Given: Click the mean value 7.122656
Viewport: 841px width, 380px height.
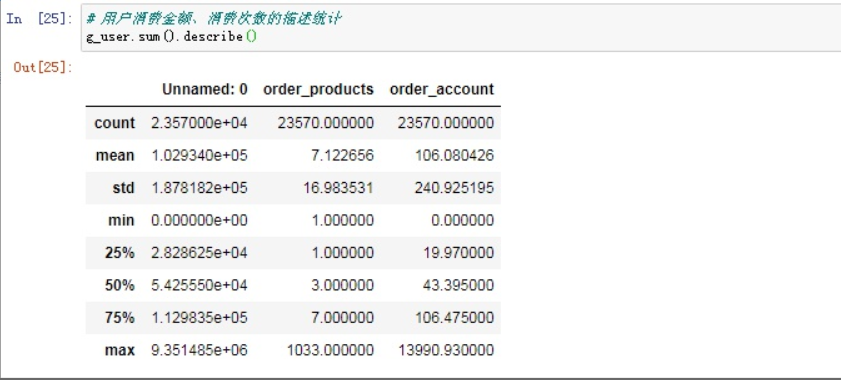Looking at the screenshot, I should 342,156.
